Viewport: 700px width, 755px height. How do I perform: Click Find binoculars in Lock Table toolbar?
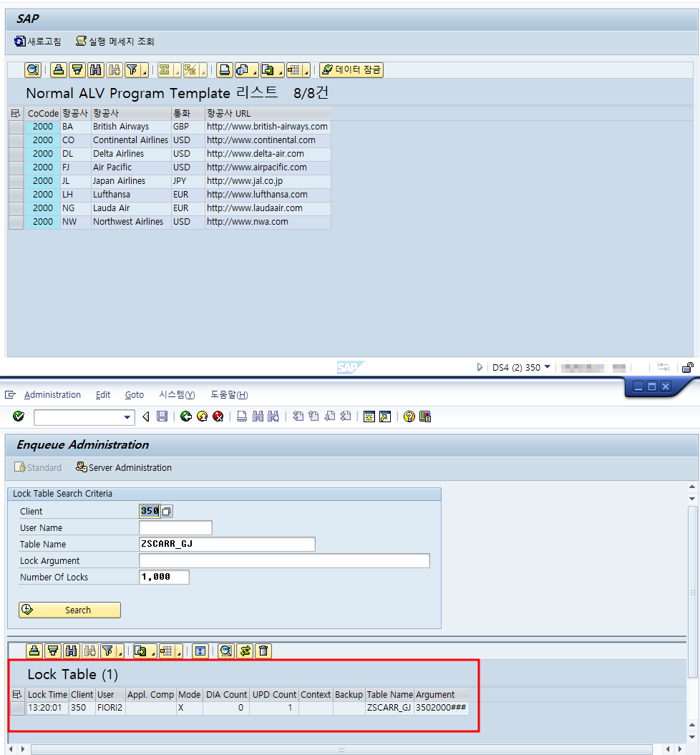tap(72, 651)
